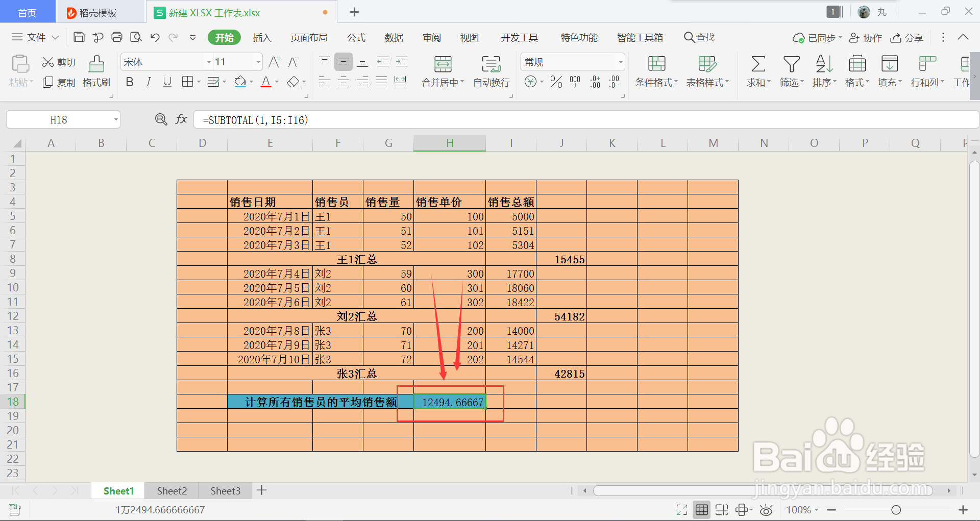The width and height of the screenshot is (980, 521).
Task: Open the font name dropdown (宋体)
Action: click(x=209, y=62)
